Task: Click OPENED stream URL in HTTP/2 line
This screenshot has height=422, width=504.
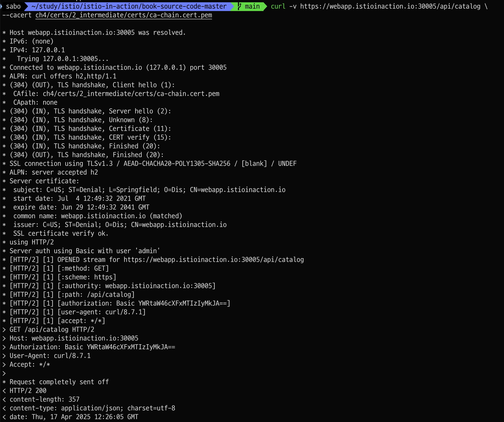Action: click(x=214, y=259)
